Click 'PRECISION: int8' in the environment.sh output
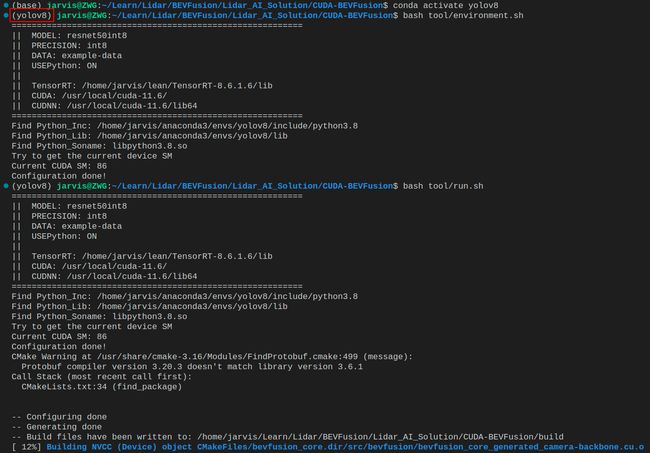 (x=69, y=46)
